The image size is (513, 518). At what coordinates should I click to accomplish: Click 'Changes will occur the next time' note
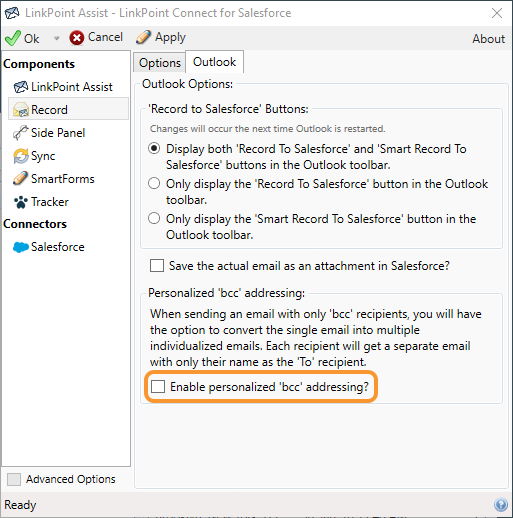click(x=267, y=129)
